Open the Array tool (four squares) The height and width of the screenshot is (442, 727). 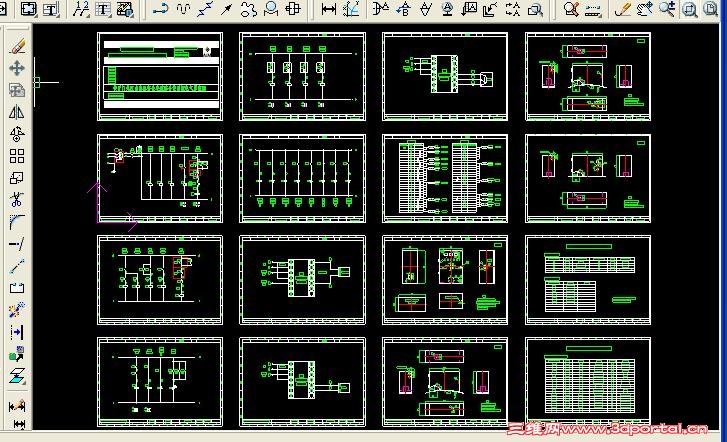(17, 156)
